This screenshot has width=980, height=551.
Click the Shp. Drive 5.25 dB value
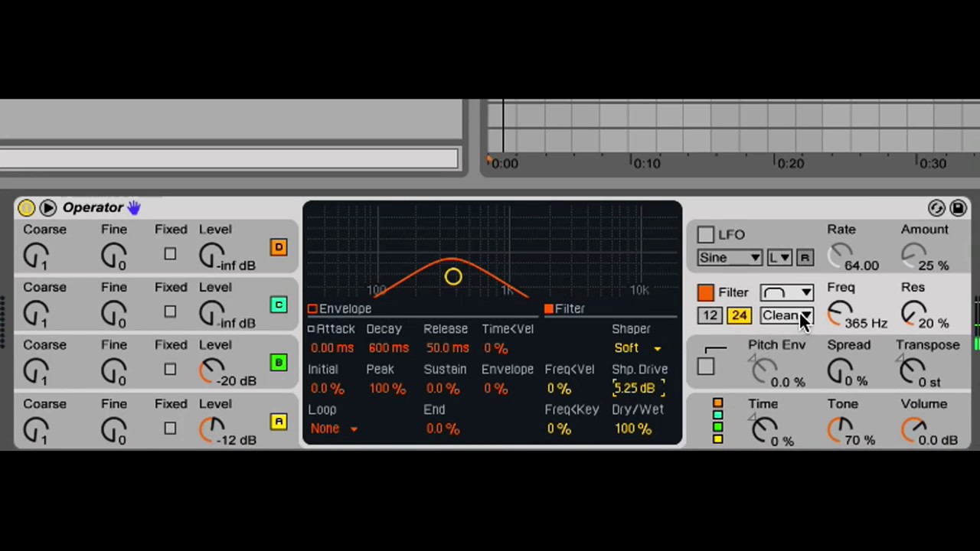pyautogui.click(x=639, y=389)
